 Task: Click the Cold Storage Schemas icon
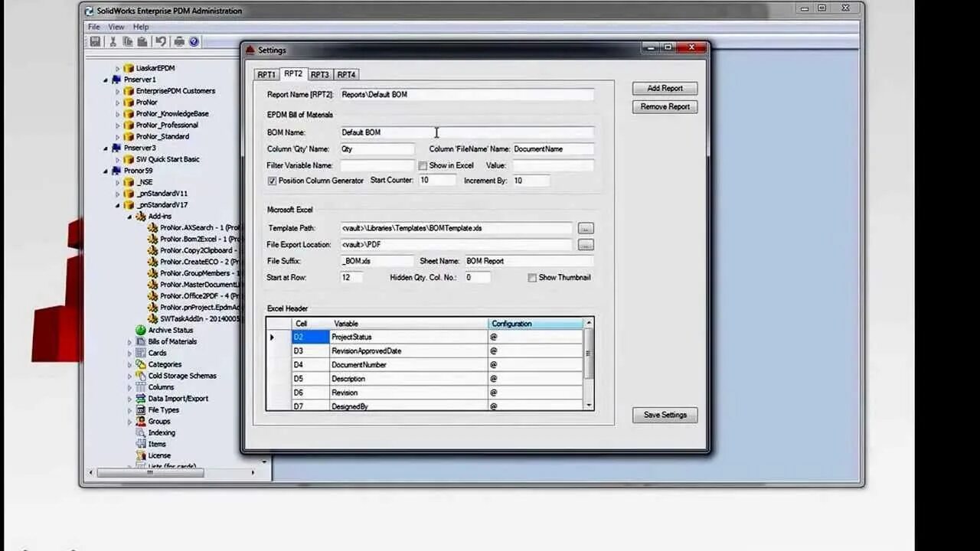[x=141, y=376]
